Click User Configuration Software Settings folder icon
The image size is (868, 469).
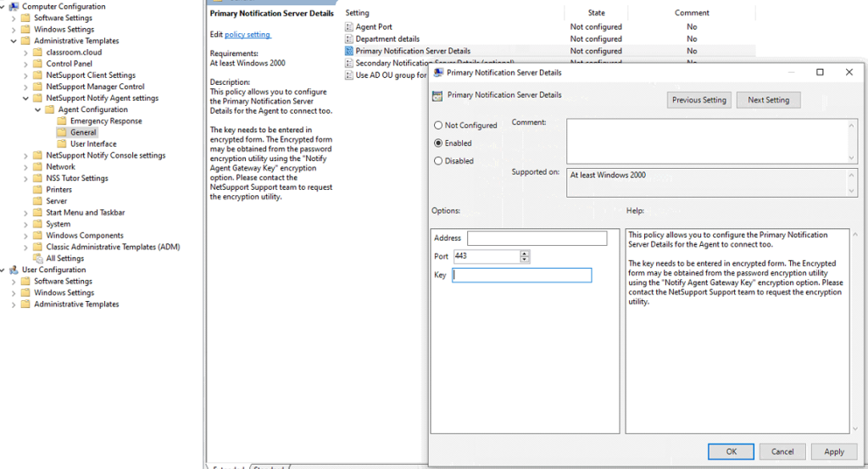pyautogui.click(x=25, y=282)
